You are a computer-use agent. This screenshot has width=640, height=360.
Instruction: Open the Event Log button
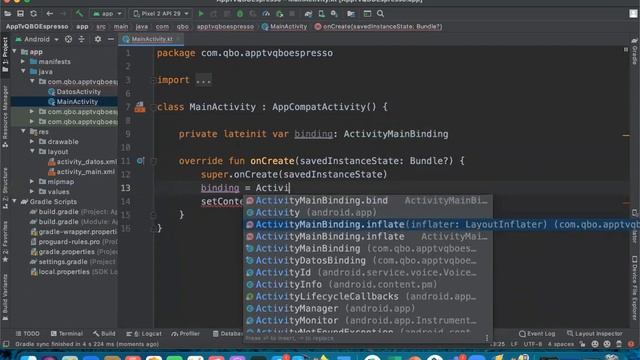click(537, 333)
